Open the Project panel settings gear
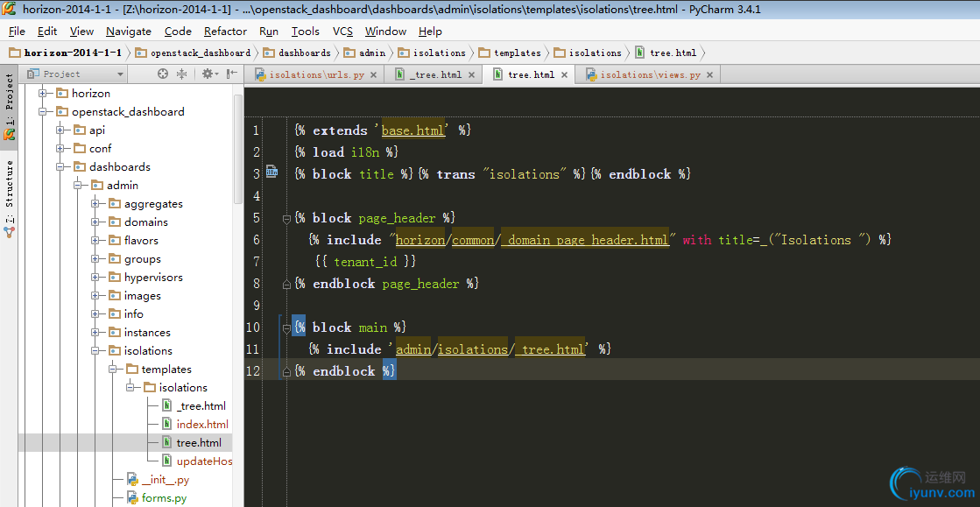Screen dimensions: 980x507 [208, 74]
